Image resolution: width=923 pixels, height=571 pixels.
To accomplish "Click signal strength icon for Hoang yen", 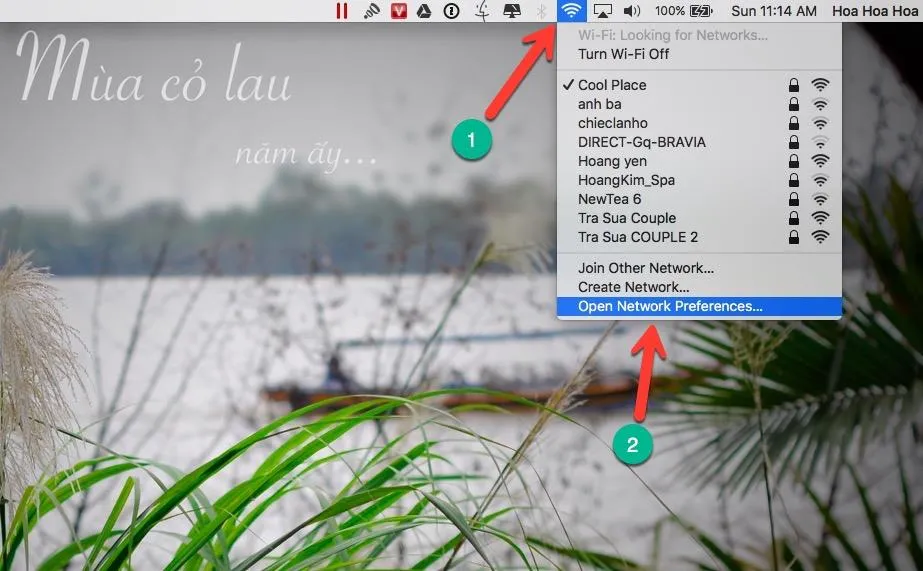I will tap(820, 161).
